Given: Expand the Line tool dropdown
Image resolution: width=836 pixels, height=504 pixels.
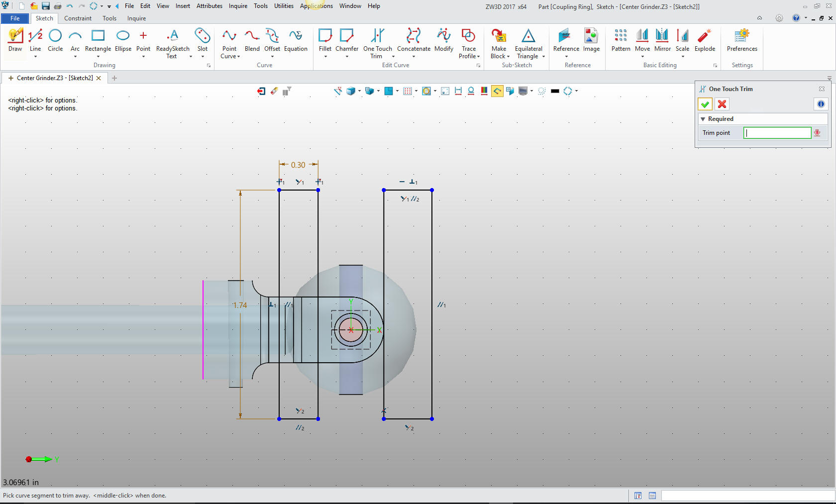Looking at the screenshot, I should tap(35, 57).
